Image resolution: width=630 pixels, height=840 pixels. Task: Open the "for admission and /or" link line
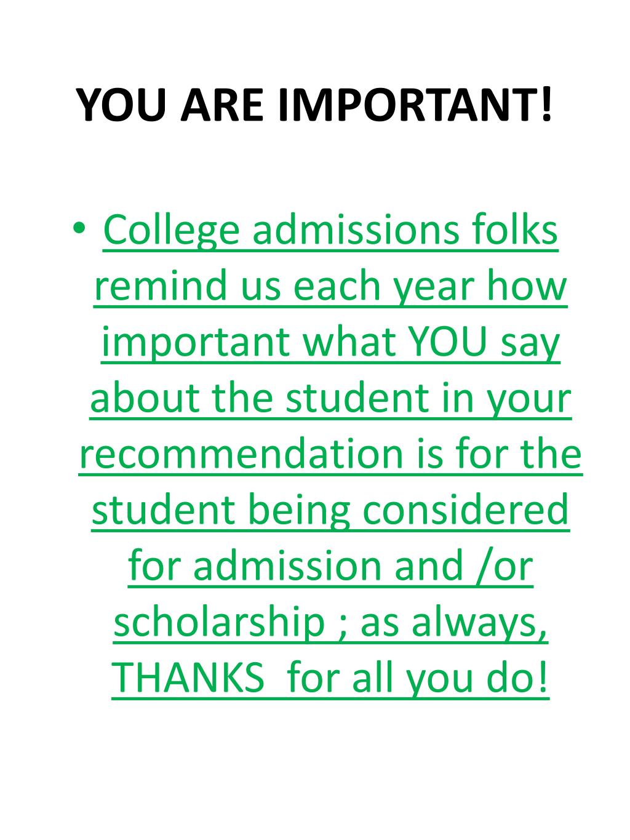pos(330,566)
